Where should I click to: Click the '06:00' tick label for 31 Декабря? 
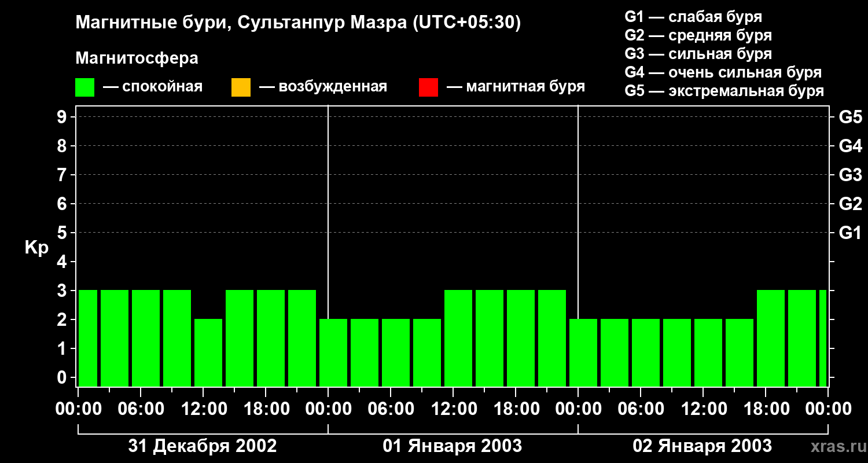click(x=141, y=409)
